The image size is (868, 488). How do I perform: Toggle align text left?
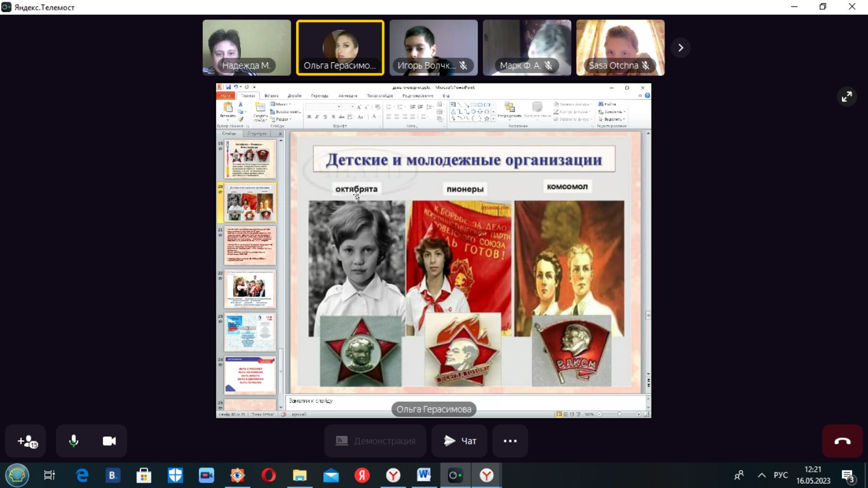pos(389,117)
